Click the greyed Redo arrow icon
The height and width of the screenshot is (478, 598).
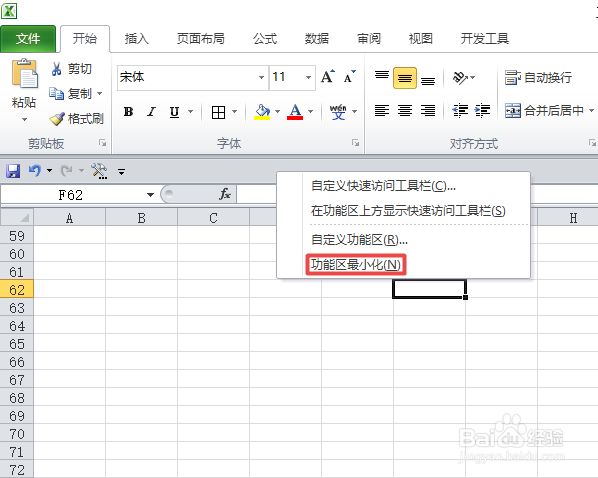[x=66, y=171]
